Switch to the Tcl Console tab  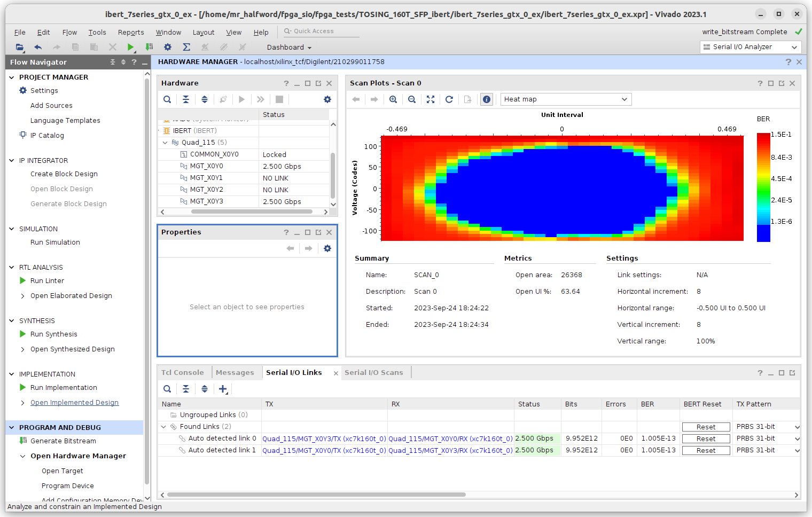click(x=183, y=373)
